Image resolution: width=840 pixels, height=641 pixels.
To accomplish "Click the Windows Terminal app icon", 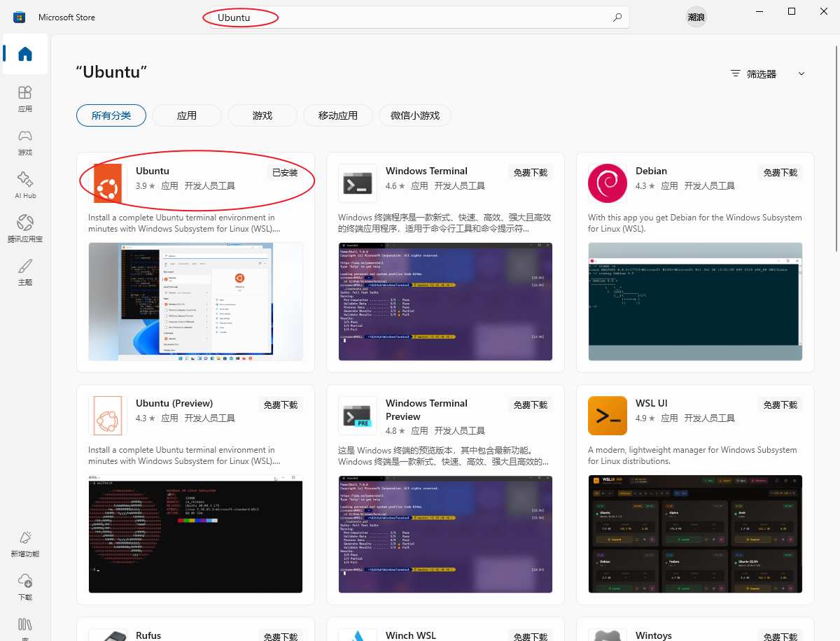I will pos(358,183).
